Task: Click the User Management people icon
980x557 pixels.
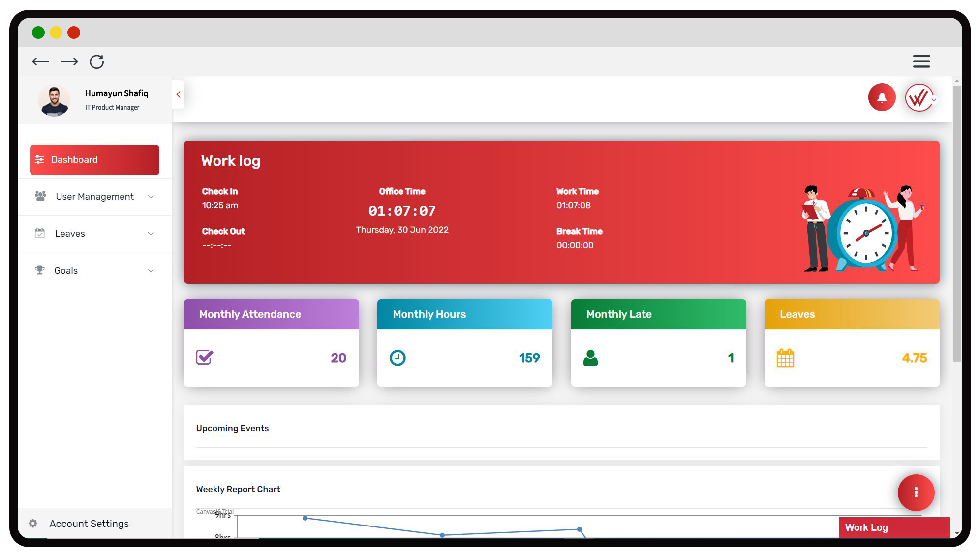Action: pos(40,196)
